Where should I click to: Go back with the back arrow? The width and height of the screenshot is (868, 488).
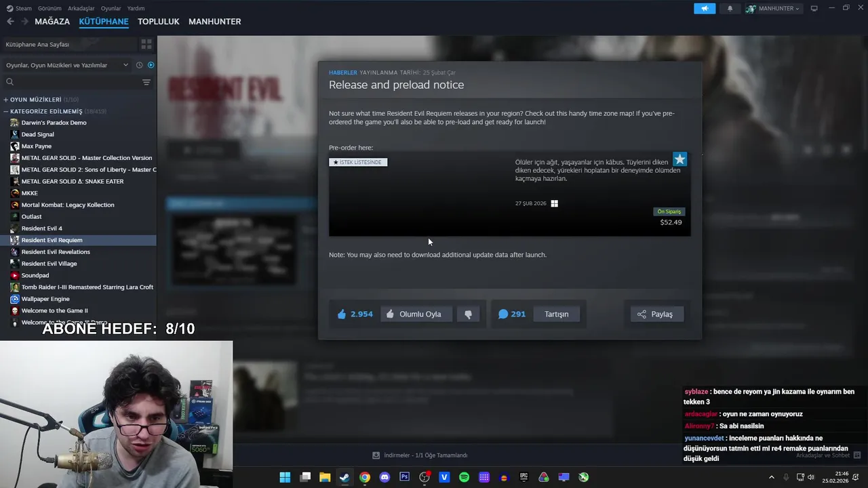[x=10, y=22]
